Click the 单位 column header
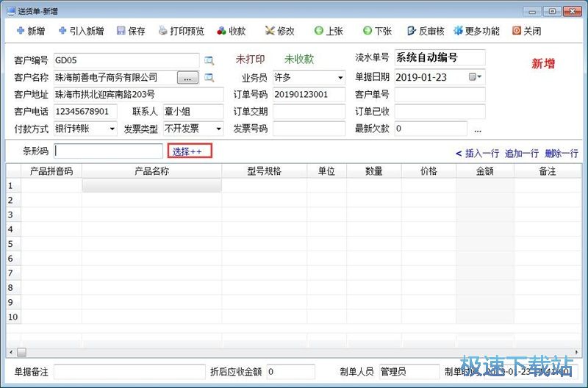 coord(326,171)
